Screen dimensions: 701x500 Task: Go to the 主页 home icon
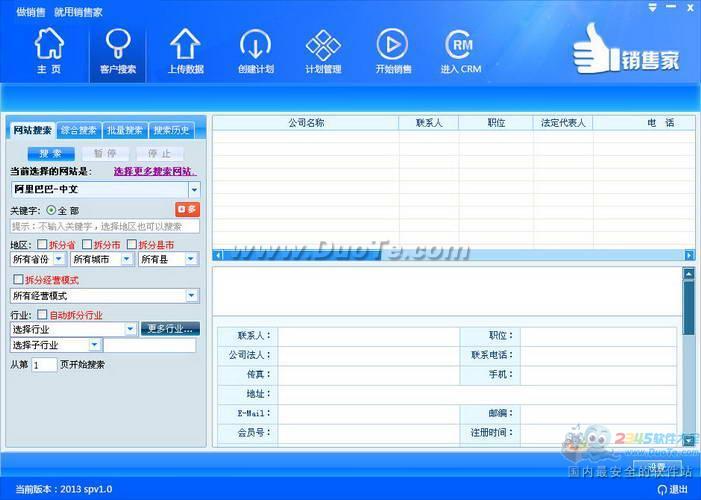click(x=49, y=50)
